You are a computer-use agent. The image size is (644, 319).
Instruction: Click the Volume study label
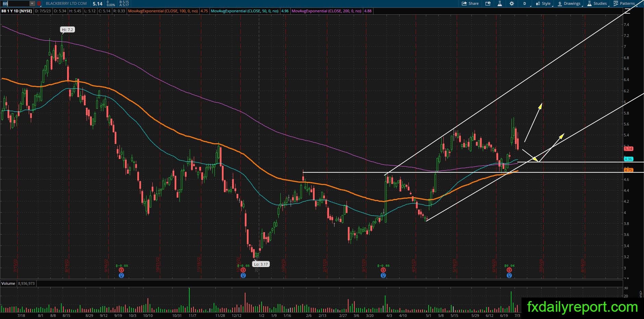click(x=8, y=283)
